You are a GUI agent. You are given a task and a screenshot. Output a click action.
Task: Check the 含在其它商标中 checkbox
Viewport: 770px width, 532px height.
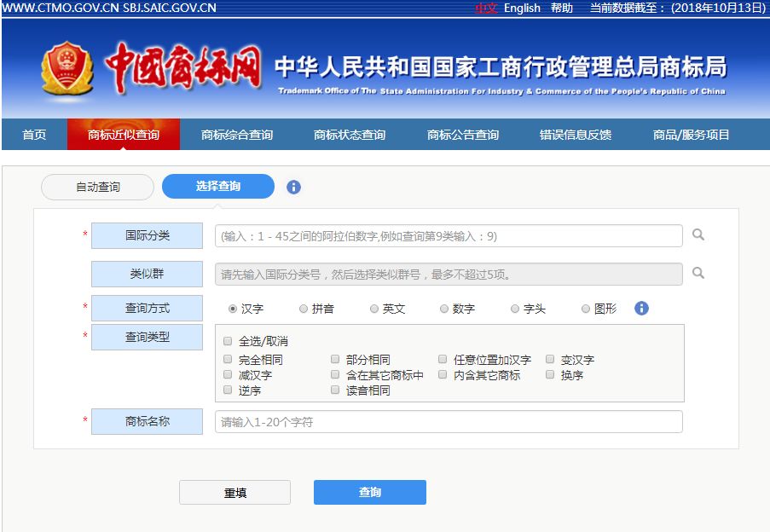335,374
